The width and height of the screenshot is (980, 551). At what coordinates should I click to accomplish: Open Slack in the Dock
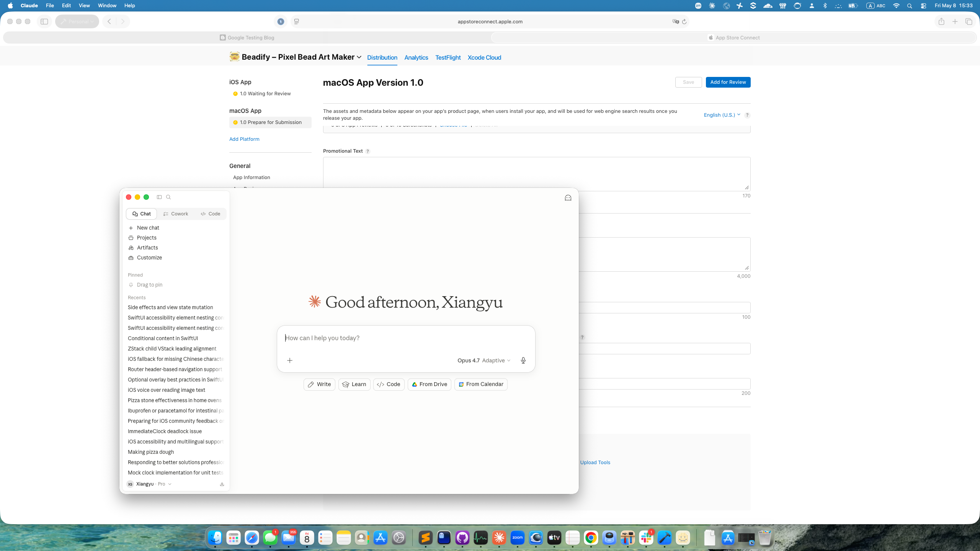(x=646, y=538)
